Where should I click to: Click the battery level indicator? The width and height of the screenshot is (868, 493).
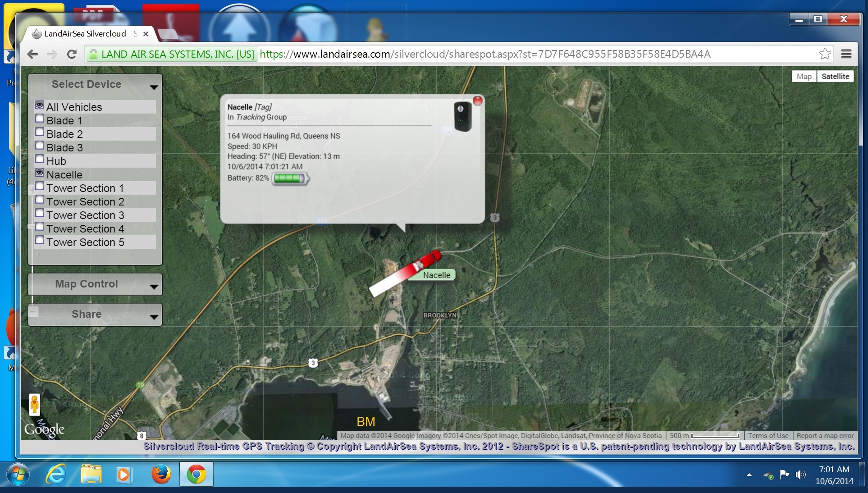click(290, 178)
